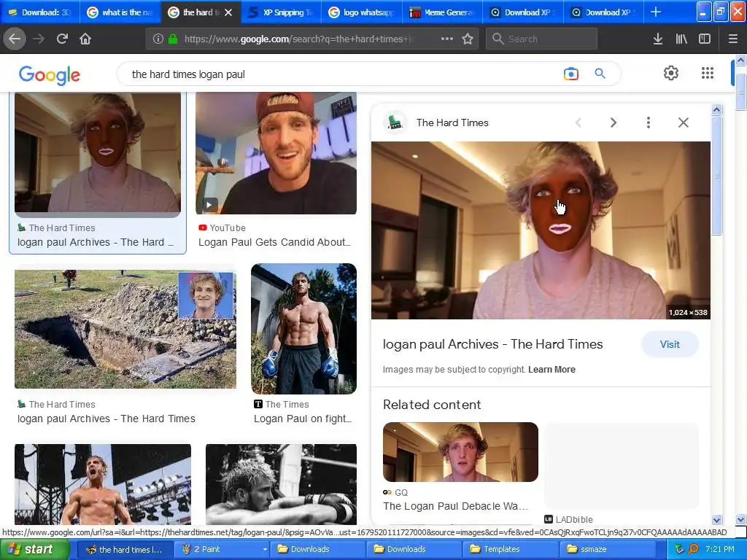Open the page actions three-dots menu

click(447, 39)
